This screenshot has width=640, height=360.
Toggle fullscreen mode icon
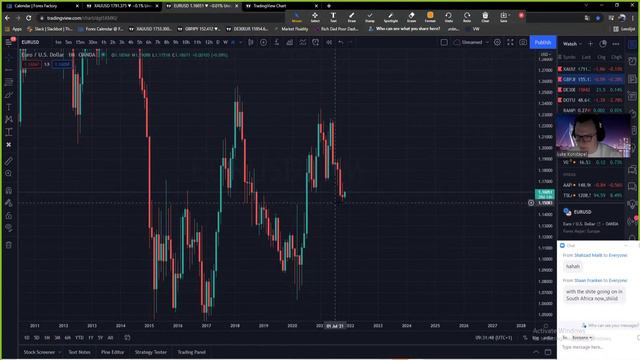tap(510, 42)
